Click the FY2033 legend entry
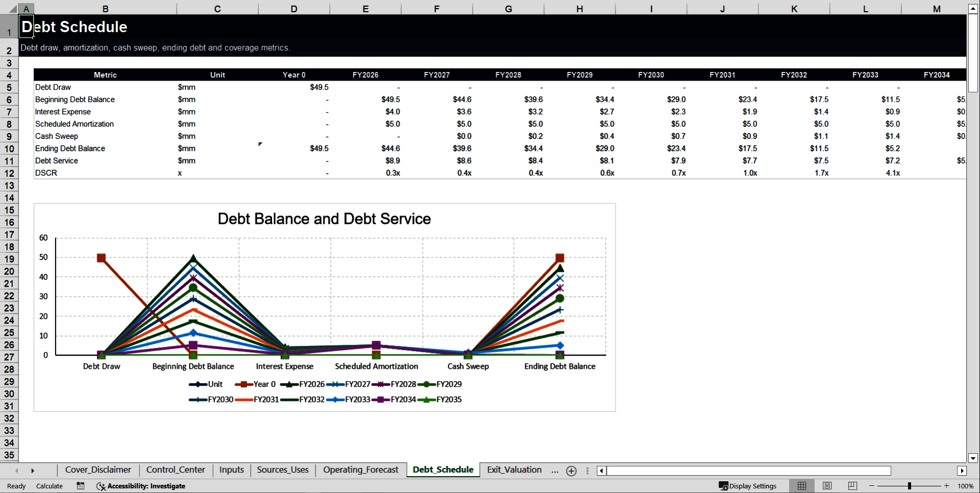 tap(348, 400)
